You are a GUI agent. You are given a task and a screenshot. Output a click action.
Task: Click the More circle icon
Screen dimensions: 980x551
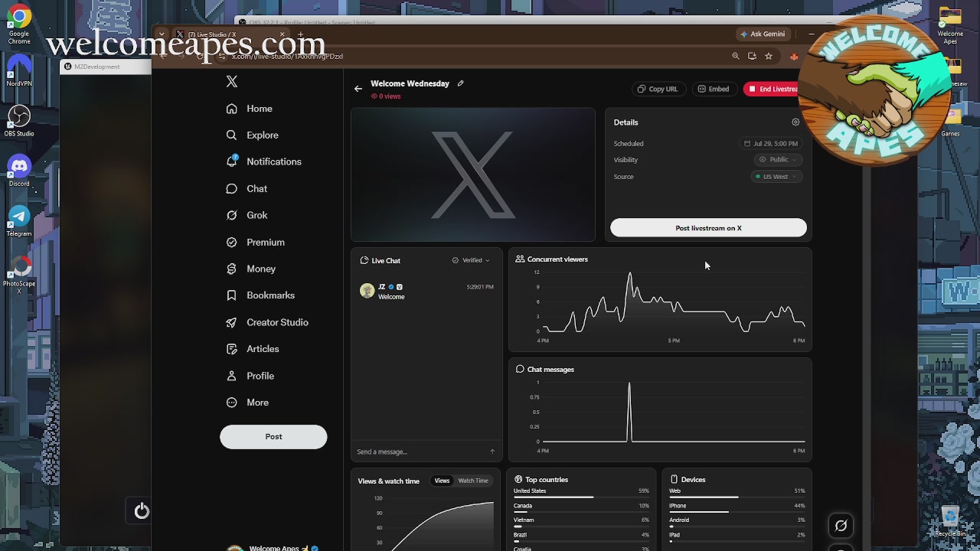click(232, 403)
